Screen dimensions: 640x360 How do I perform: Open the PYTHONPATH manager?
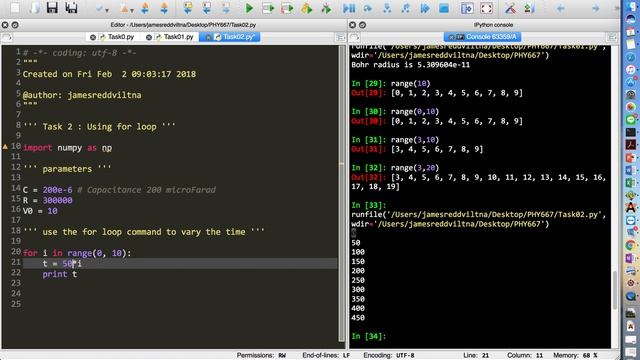coord(529,8)
